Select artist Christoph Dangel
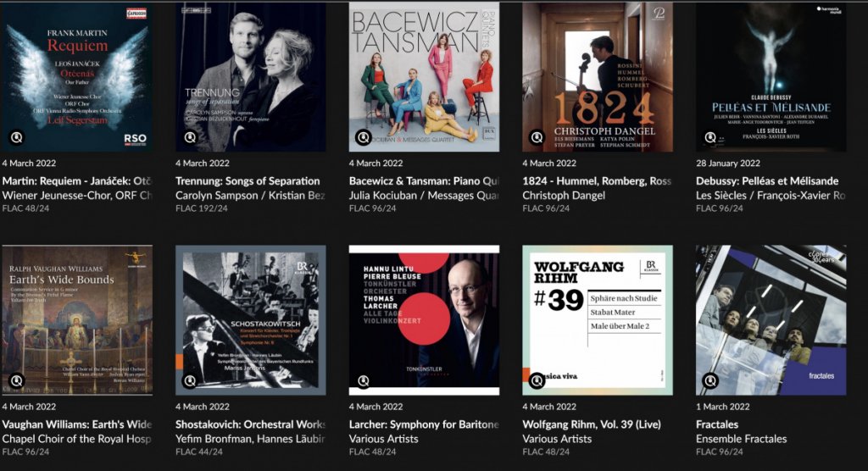 564,196
